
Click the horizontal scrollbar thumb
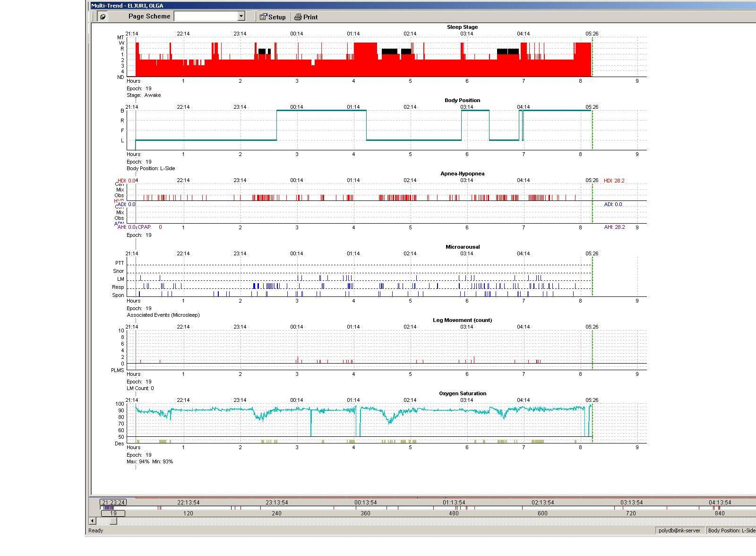click(x=113, y=521)
